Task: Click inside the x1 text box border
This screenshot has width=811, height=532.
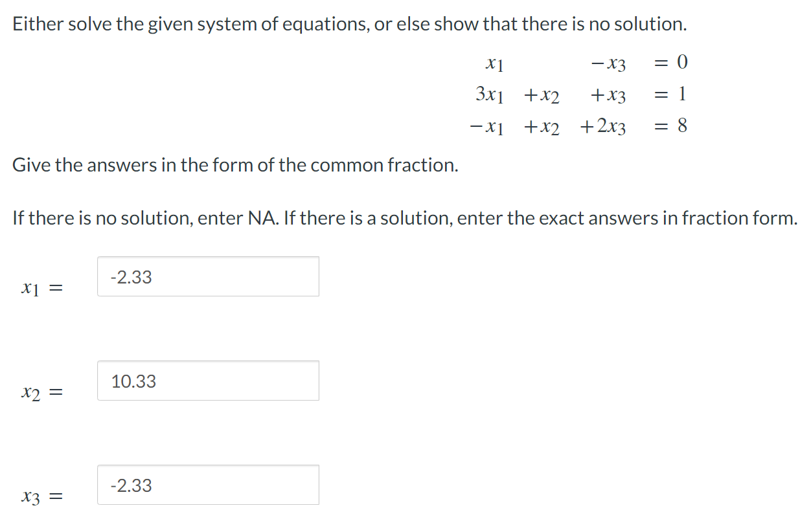Action: [x=207, y=276]
